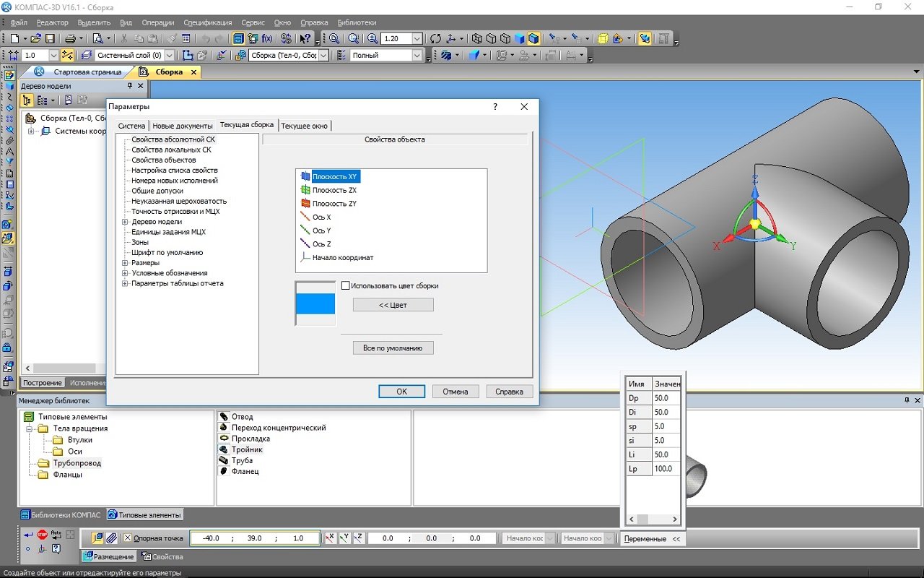The image size is (924, 578).
Task: Open the Операции menu
Action: pyautogui.click(x=157, y=22)
